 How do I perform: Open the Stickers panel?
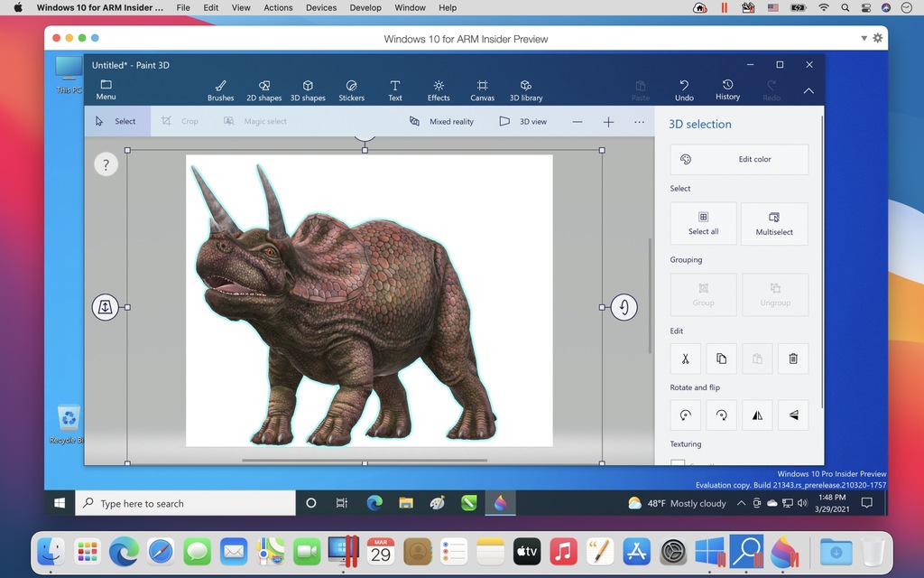coord(351,90)
